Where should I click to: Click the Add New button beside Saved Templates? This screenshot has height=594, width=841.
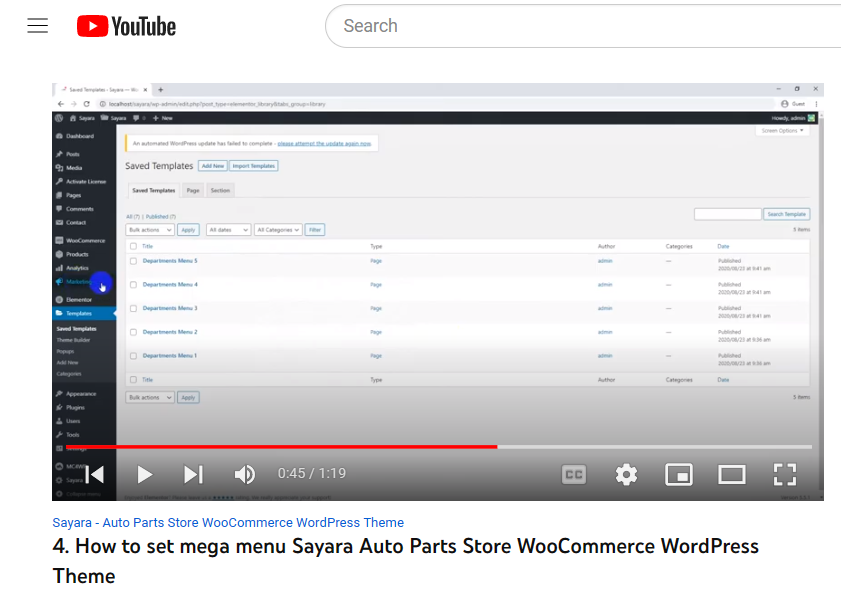tap(213, 166)
